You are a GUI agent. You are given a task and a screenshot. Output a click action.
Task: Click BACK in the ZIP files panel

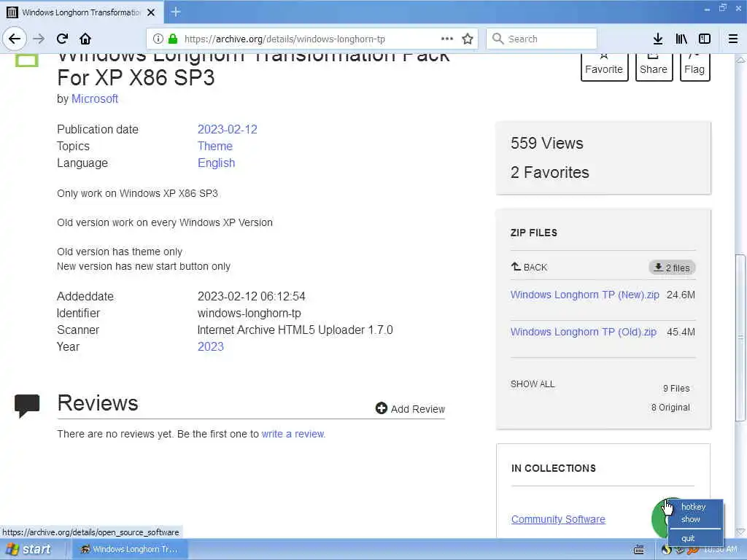(x=530, y=267)
